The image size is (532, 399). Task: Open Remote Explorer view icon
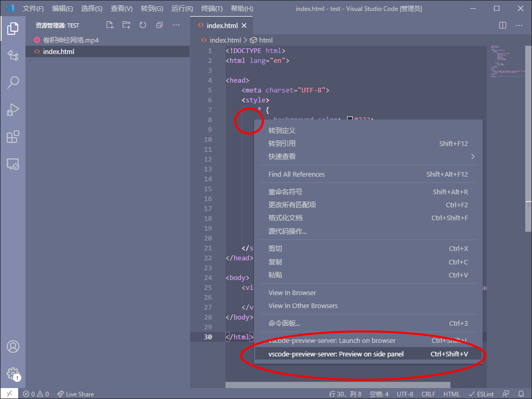click(13, 164)
